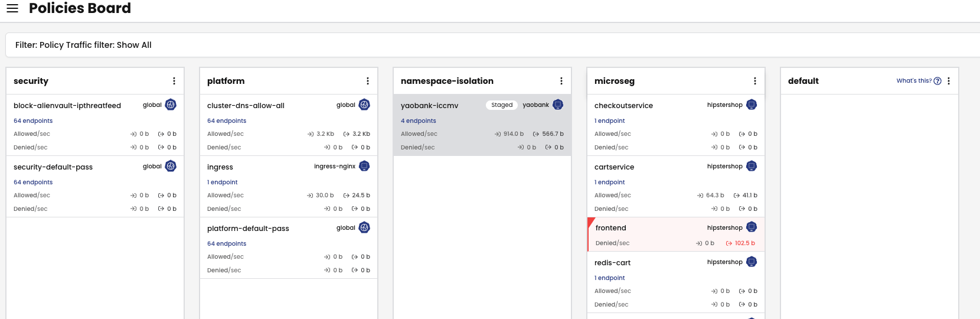Click global icon on block-alienvault-ipthreatfeed
Image resolution: width=980 pixels, height=319 pixels.
171,105
